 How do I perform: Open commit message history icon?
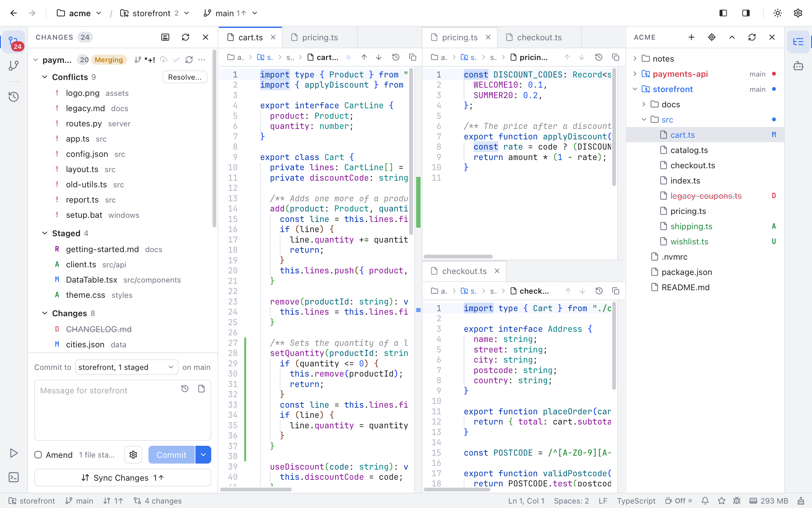click(185, 389)
